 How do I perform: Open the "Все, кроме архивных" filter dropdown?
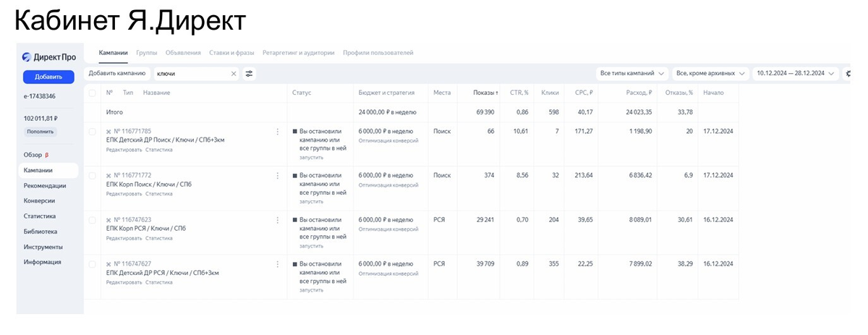[710, 74]
